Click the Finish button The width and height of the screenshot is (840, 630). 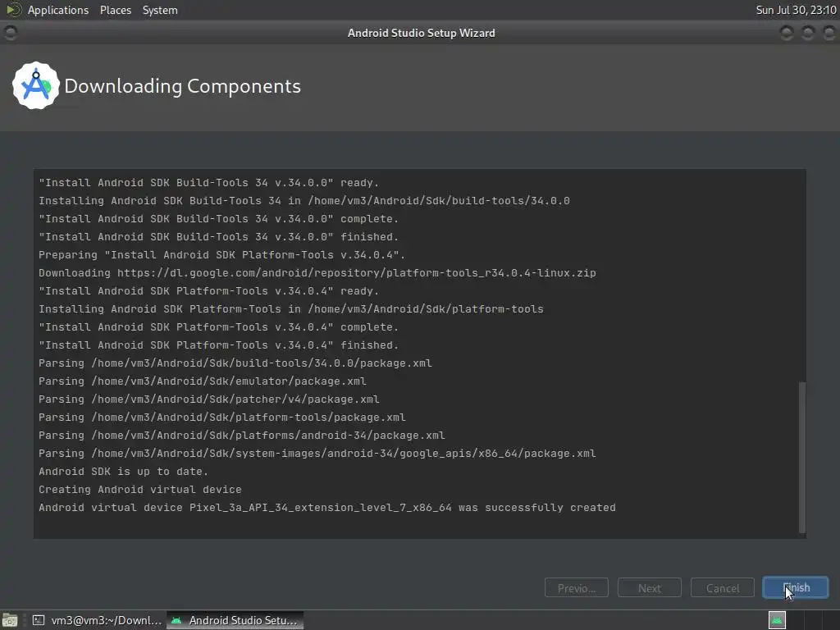tap(795, 587)
